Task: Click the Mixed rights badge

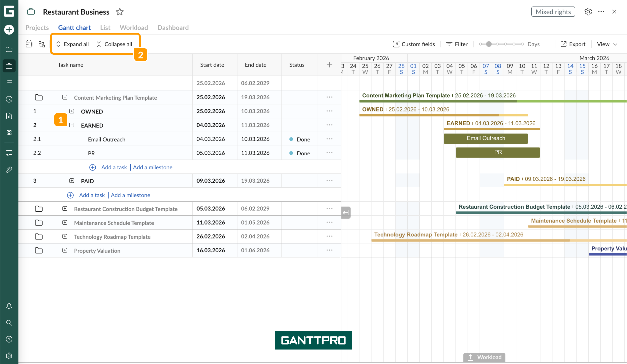Action: pos(553,12)
